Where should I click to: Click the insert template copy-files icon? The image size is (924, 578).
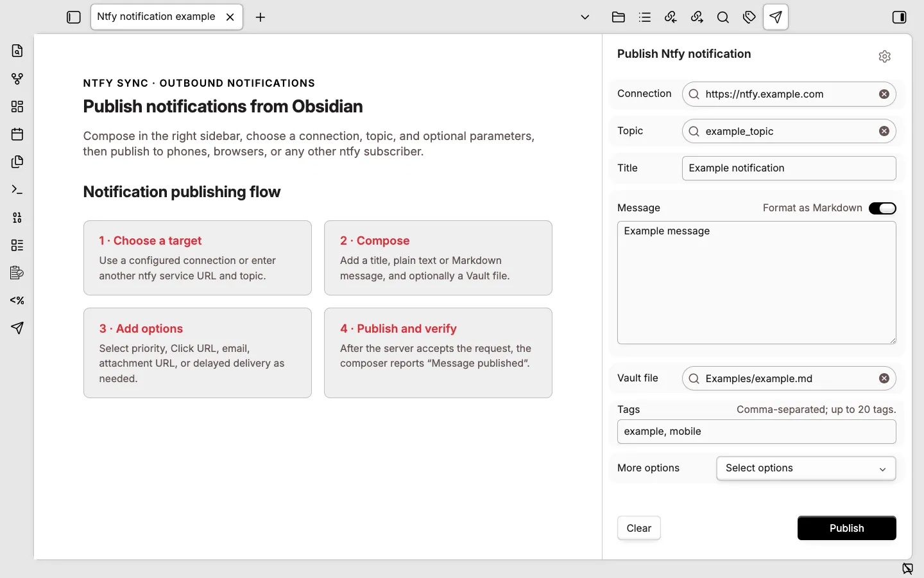pos(17,162)
